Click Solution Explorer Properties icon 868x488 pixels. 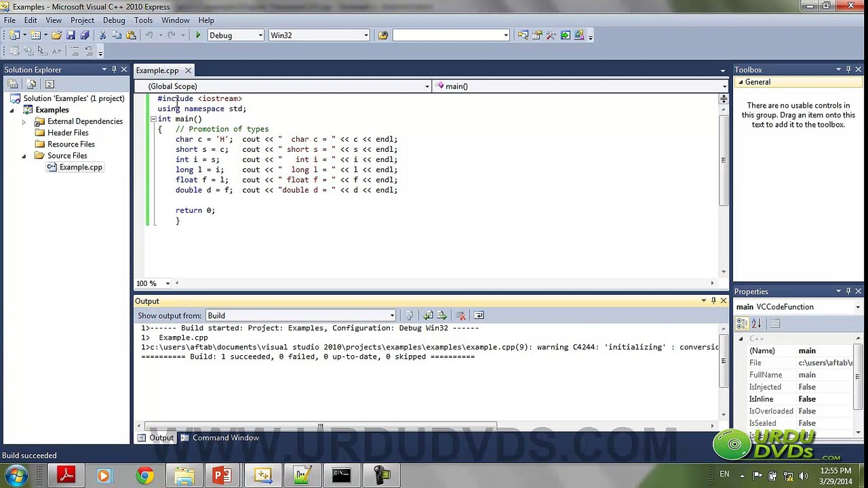coord(13,84)
